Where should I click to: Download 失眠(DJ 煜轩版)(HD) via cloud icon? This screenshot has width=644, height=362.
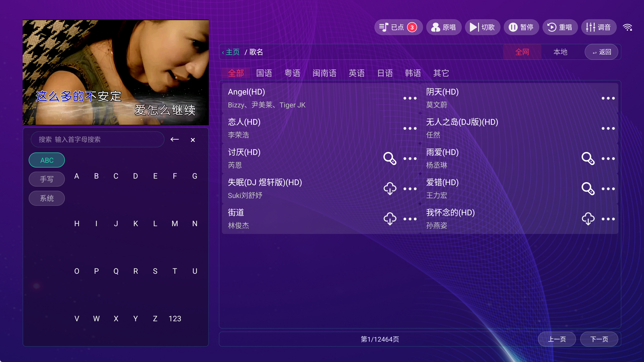tap(390, 189)
